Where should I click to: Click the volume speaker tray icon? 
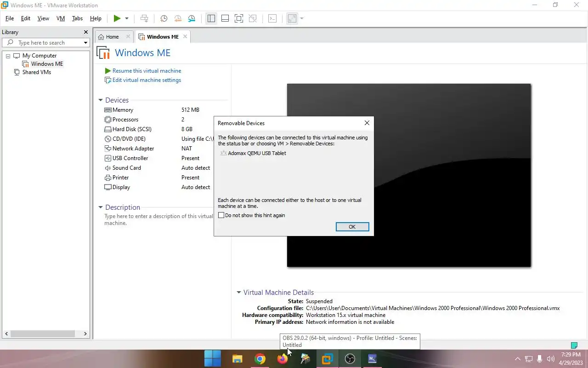551,359
